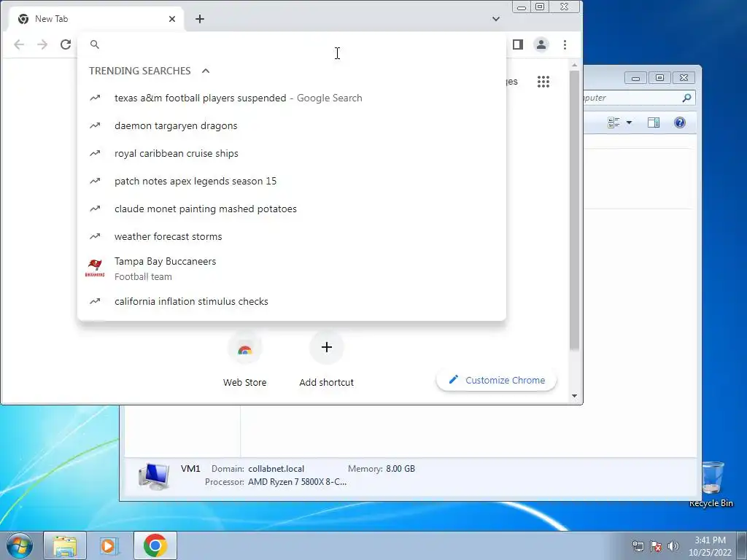Screen dimensions: 747x560
Task: Open the tab search dropdown arrow
Action: (x=496, y=19)
